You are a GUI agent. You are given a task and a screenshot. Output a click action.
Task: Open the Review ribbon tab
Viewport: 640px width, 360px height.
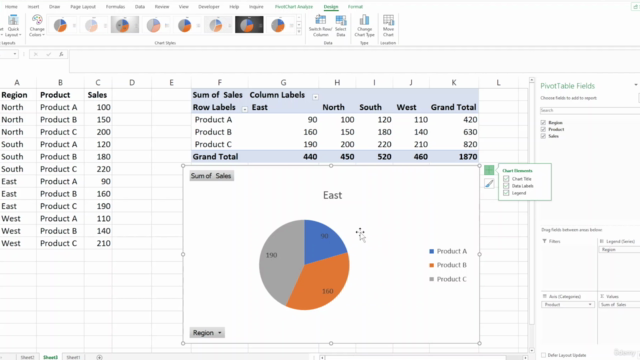pos(162,7)
